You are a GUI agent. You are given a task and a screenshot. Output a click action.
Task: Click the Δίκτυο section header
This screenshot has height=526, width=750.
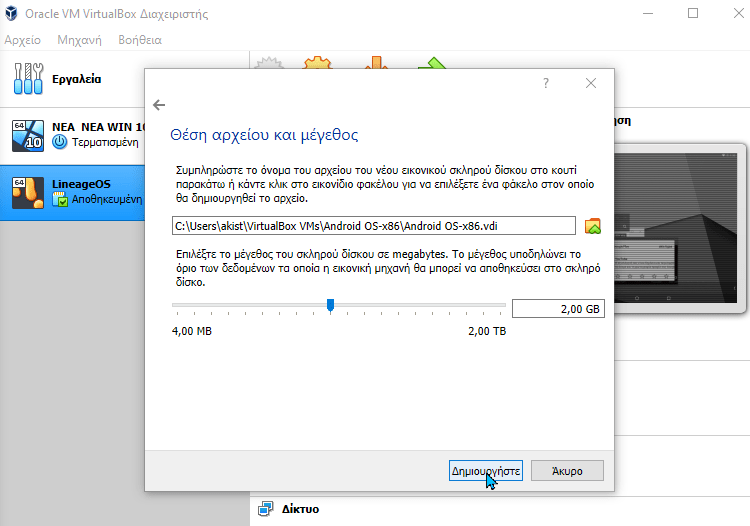pyautogui.click(x=300, y=509)
